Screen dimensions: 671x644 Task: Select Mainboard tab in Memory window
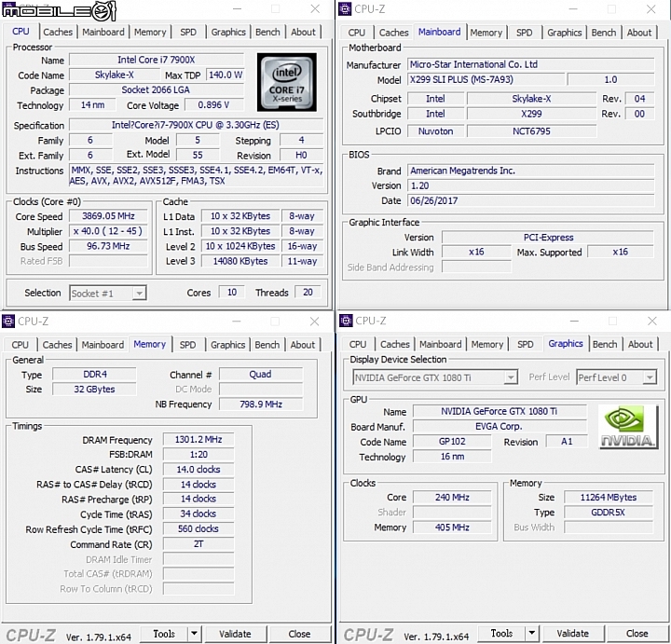103,345
